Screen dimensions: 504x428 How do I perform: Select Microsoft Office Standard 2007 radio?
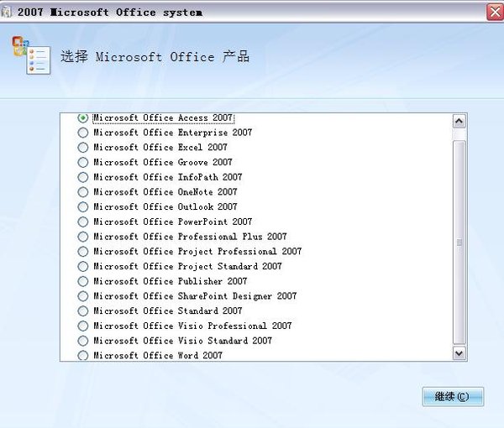(x=82, y=311)
